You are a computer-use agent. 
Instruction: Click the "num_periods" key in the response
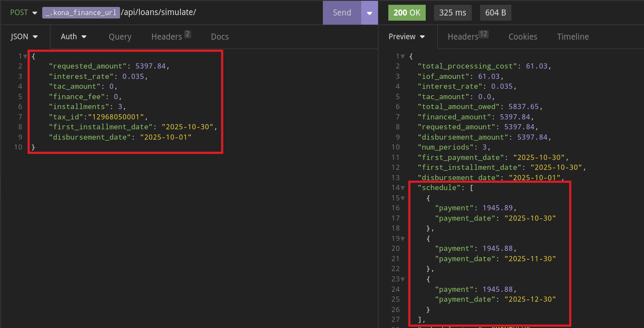click(446, 147)
